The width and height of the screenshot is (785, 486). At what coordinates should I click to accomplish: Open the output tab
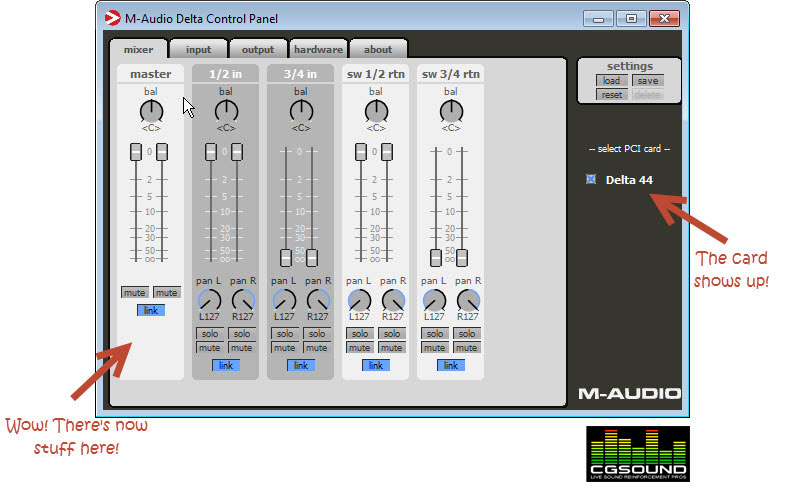[258, 50]
